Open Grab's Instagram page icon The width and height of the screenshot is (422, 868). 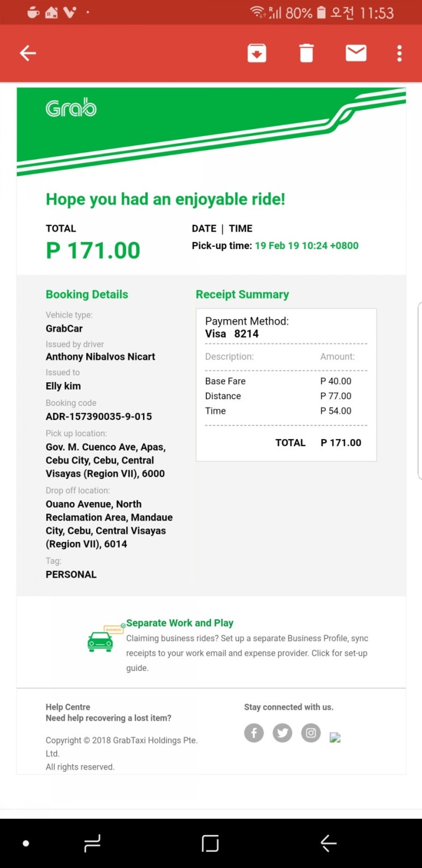[311, 733]
